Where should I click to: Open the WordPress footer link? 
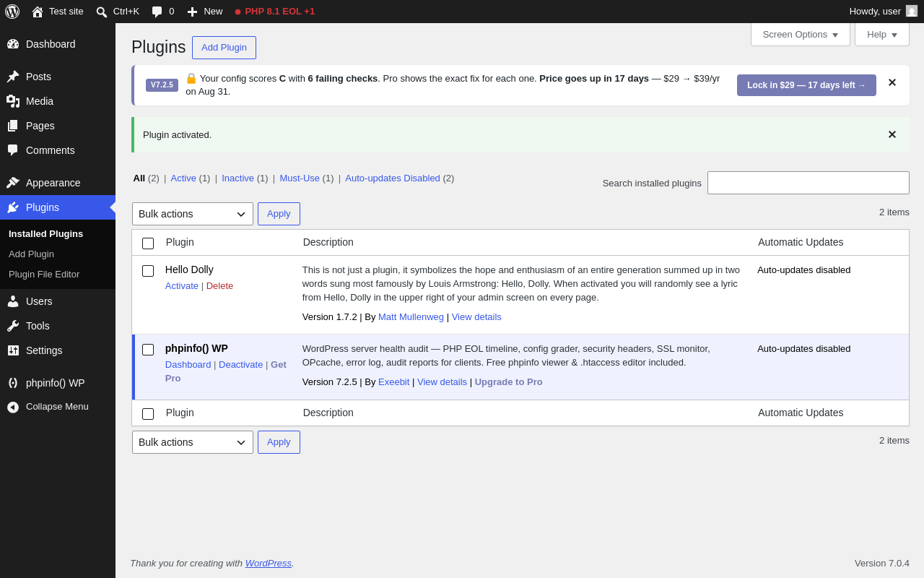[269, 564]
